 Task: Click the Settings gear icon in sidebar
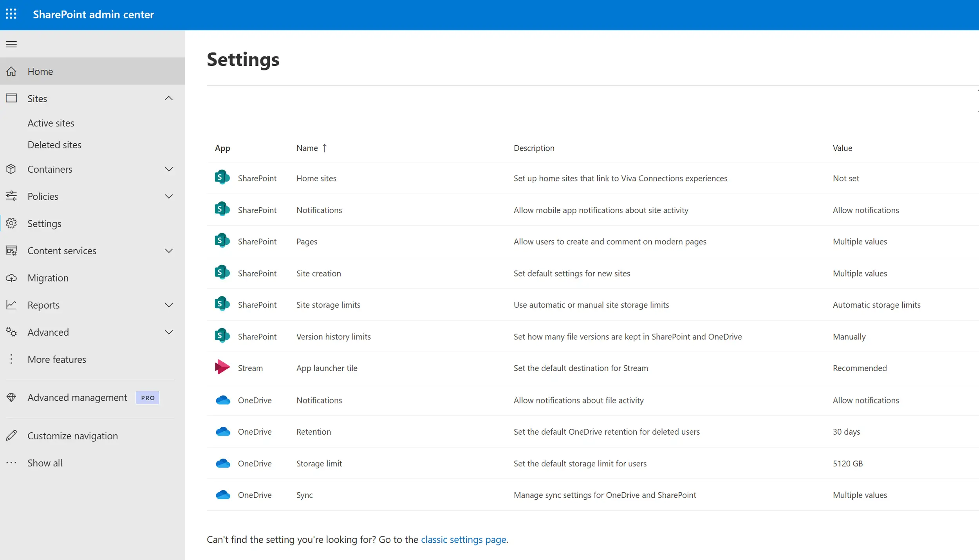11,223
